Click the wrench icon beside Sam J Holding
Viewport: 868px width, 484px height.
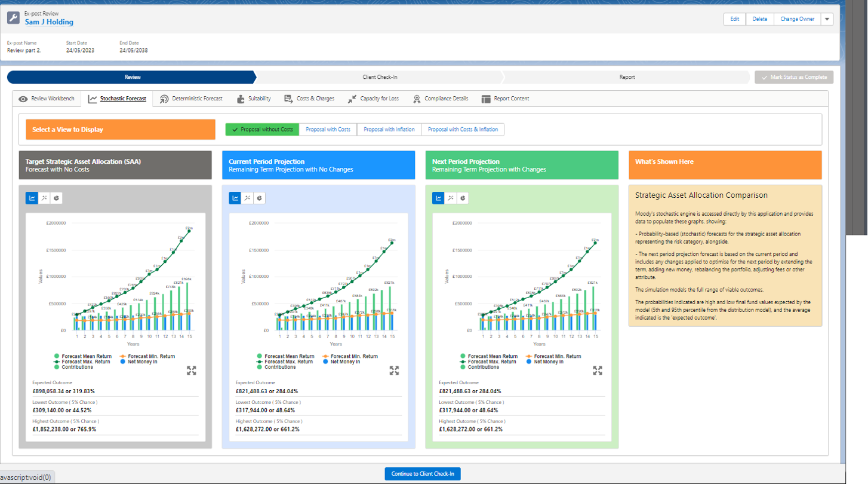pos(14,18)
